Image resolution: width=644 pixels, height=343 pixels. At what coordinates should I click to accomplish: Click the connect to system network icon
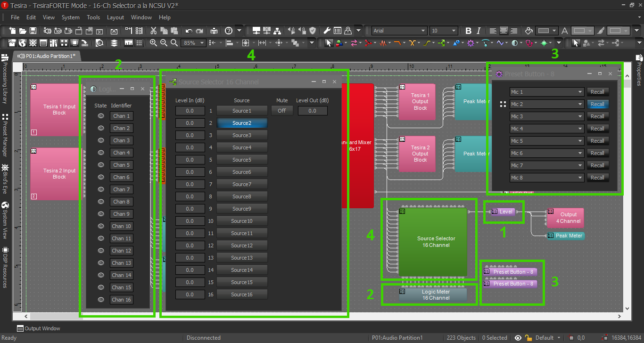point(256,31)
